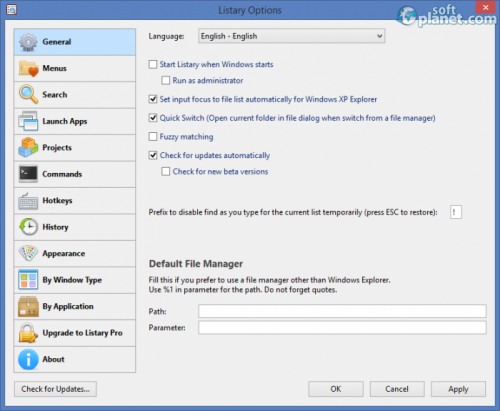Image resolution: width=500 pixels, height=411 pixels.
Task: Enable Fuzzy matching
Action: (x=153, y=136)
